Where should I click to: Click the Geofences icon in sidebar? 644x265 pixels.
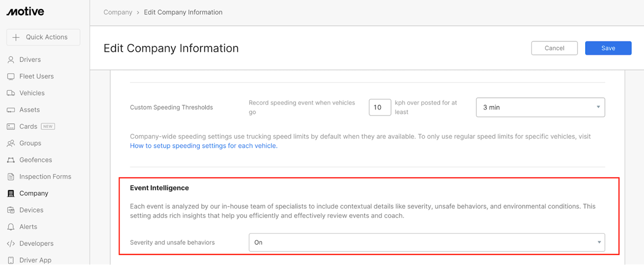pos(11,160)
